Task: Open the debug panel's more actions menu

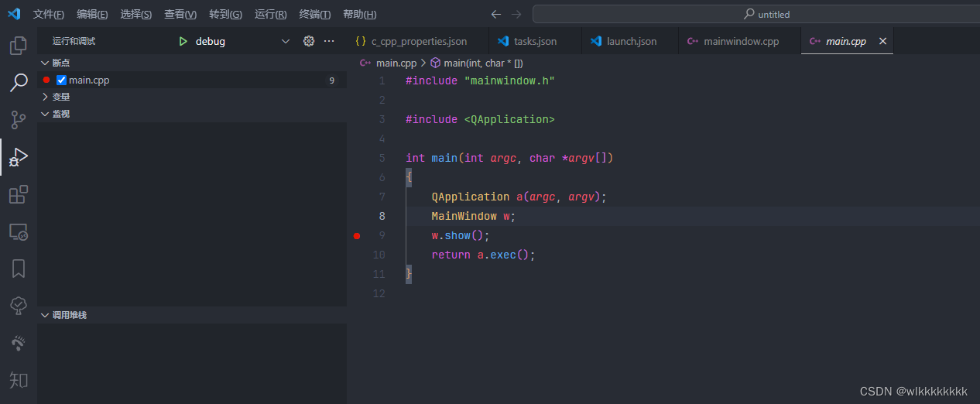Action: pos(329,41)
